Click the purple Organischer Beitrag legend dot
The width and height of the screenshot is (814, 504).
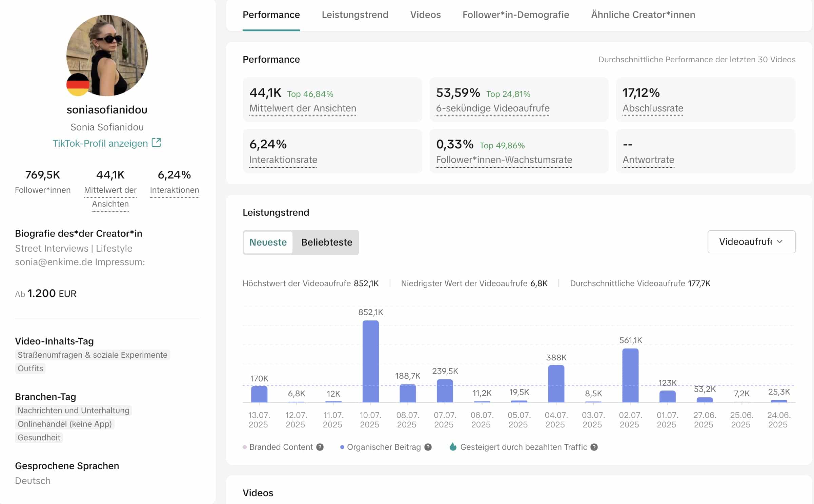point(342,447)
